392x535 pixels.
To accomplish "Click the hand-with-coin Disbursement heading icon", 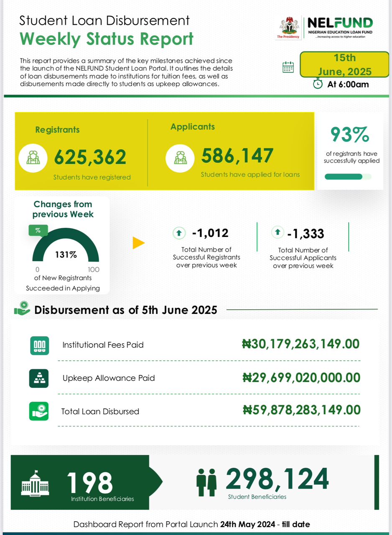I will coord(22,309).
